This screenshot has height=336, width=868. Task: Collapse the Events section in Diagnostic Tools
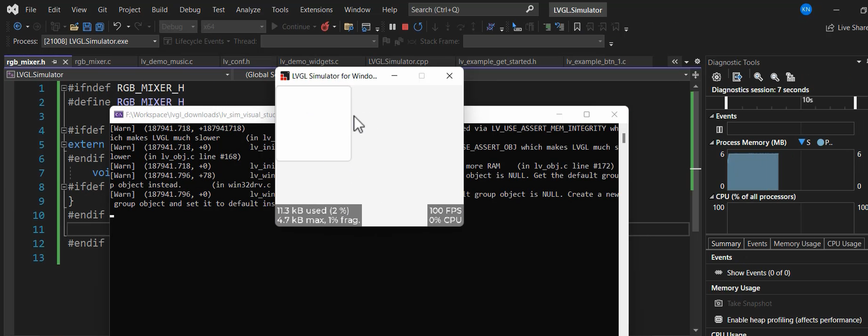(x=712, y=116)
